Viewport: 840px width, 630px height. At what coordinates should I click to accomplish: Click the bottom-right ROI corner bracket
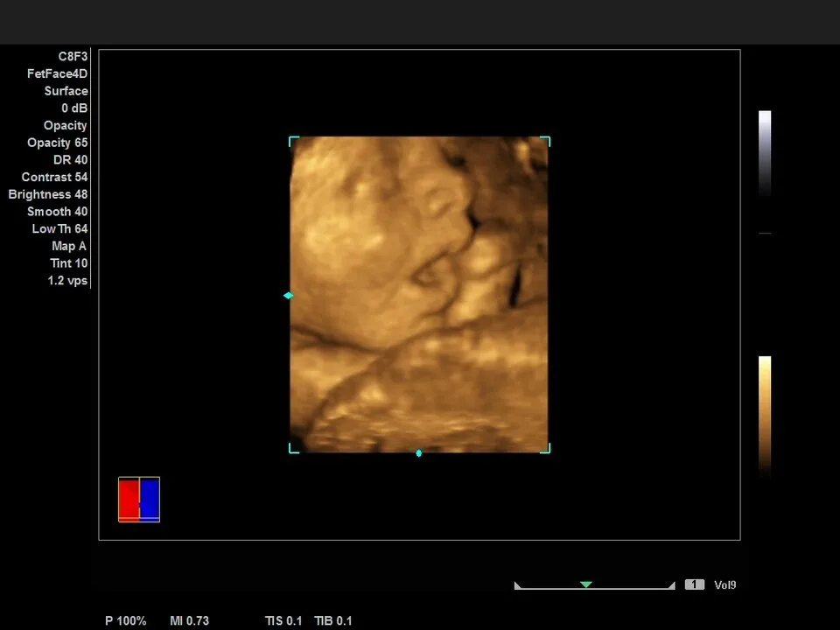(x=546, y=449)
